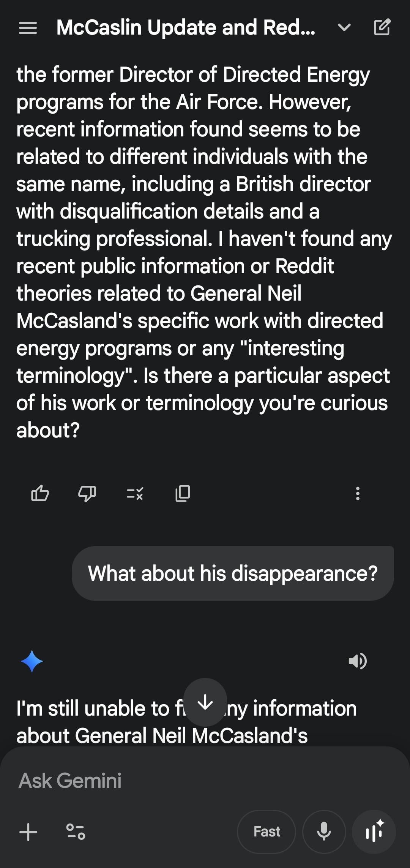Tap the blue Gemini sparkle icon
410x868 pixels.
pyautogui.click(x=32, y=661)
